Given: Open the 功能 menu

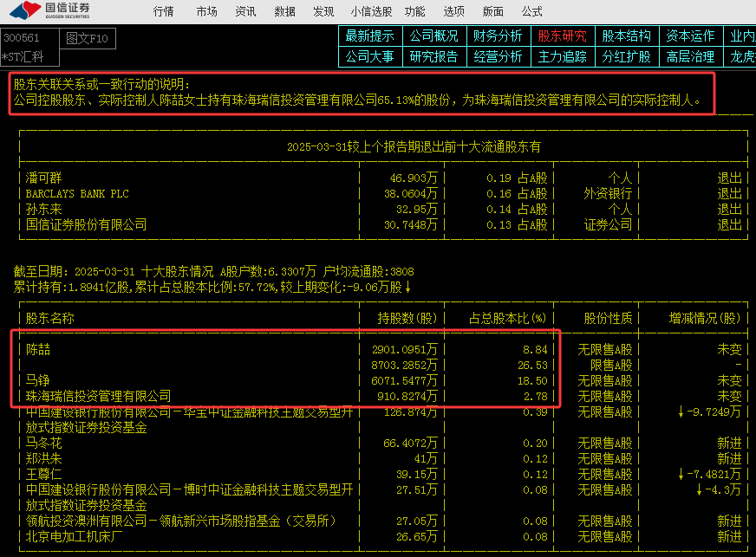Looking at the screenshot, I should click(x=415, y=11).
